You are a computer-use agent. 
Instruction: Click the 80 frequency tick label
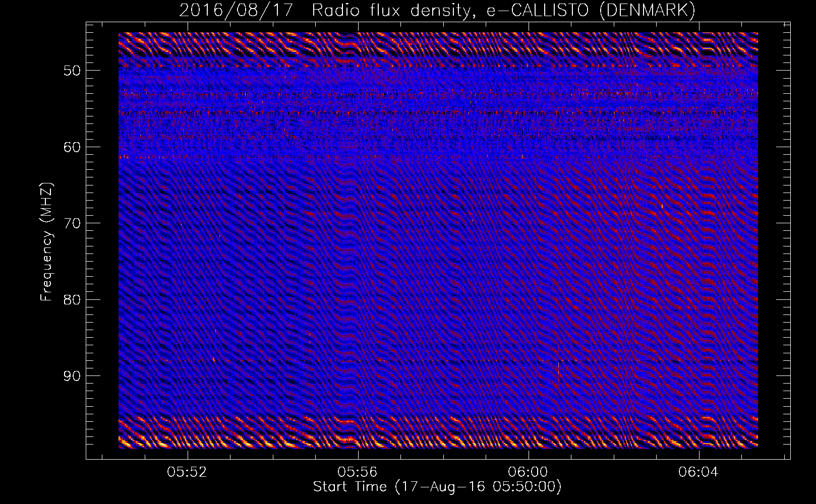[x=72, y=300]
